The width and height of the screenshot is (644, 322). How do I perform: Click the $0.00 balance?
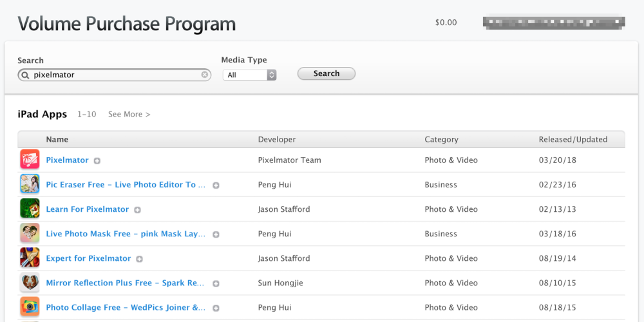[x=446, y=23]
